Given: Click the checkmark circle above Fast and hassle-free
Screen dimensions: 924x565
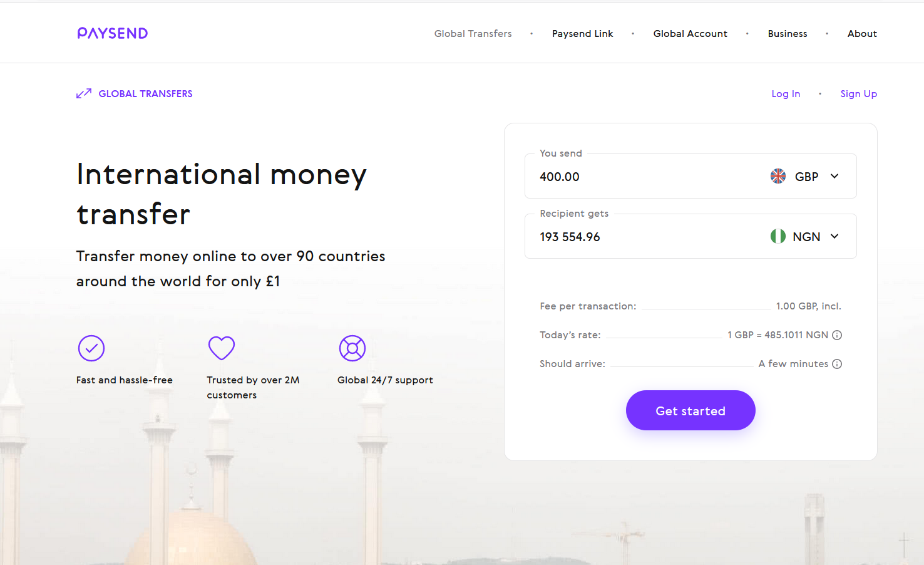Looking at the screenshot, I should [x=91, y=348].
